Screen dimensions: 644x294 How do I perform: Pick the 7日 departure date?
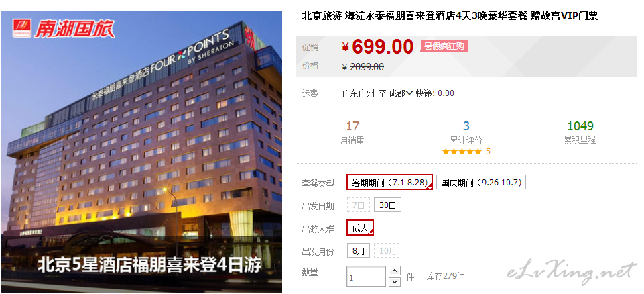tap(358, 205)
